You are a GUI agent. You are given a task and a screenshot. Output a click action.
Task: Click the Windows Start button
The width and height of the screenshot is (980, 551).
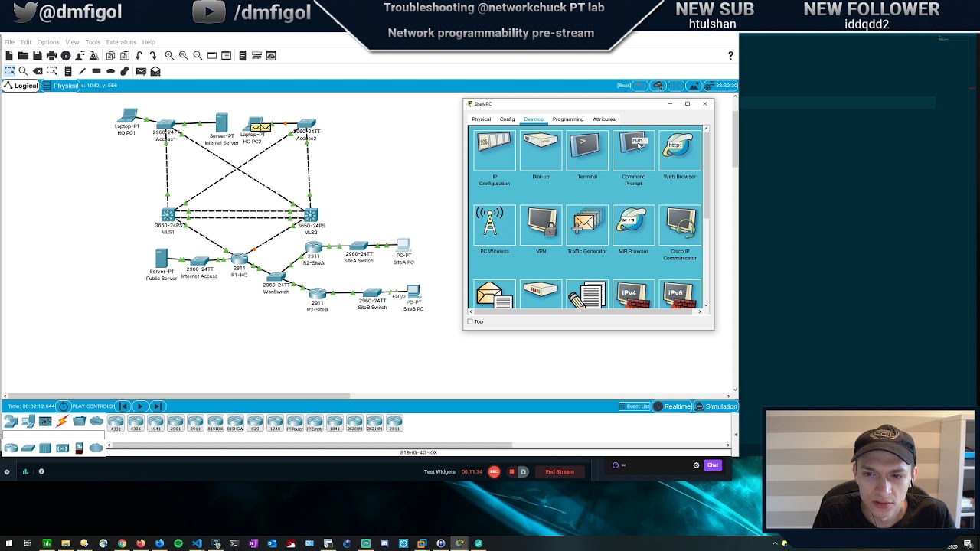8,543
